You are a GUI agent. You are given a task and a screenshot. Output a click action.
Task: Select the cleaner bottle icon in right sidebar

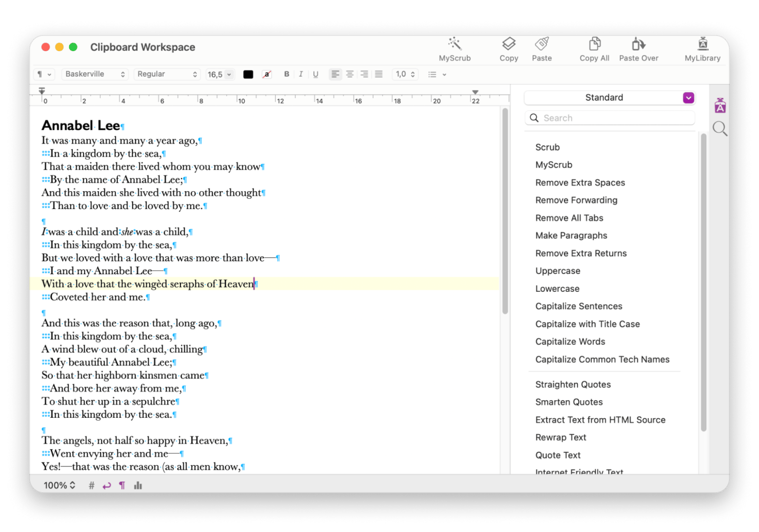(x=720, y=105)
